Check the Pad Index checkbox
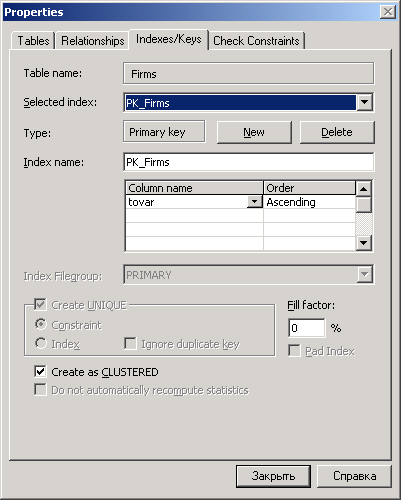Image resolution: width=401 pixels, height=500 pixels. click(x=294, y=350)
